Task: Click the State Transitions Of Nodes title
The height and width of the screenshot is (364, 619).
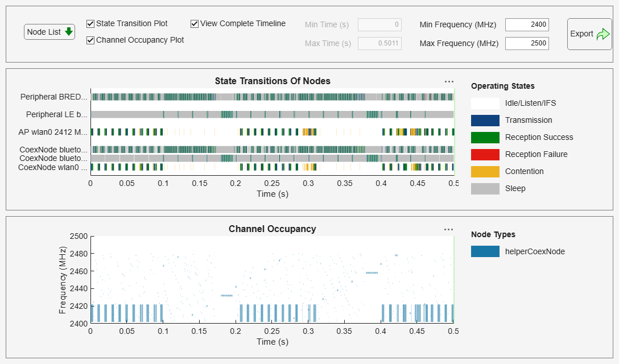Action: point(273,81)
